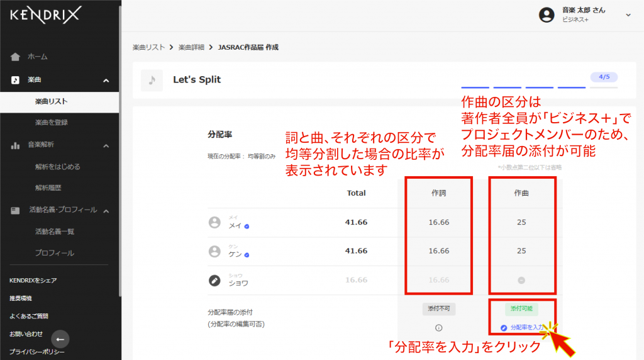Click the pencil icon next to ショウ

(214, 281)
